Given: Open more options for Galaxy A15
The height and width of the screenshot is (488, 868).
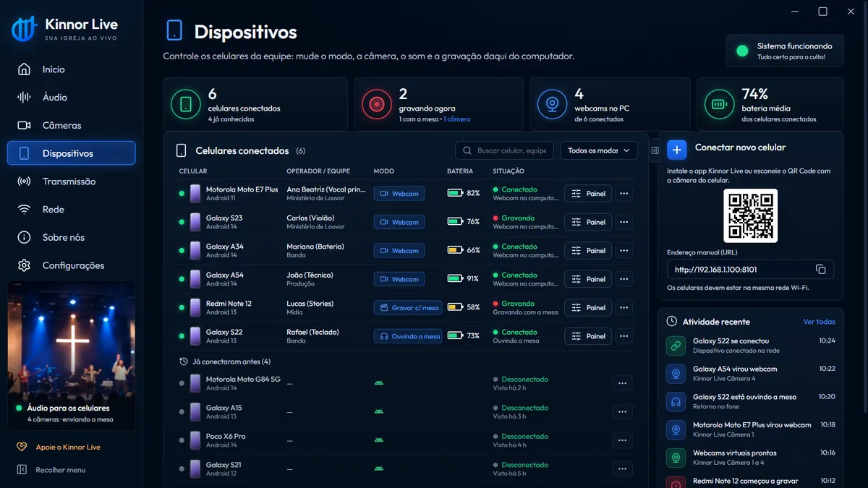Looking at the screenshot, I should [x=622, y=412].
